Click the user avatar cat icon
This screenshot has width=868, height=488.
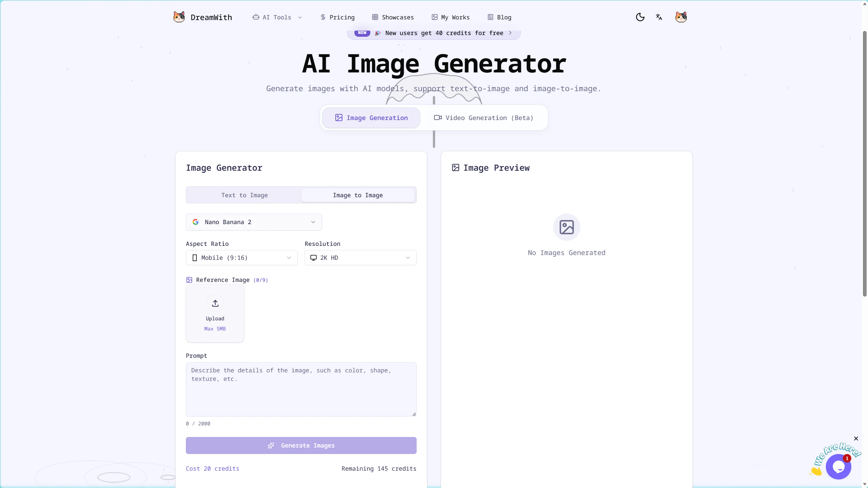(x=681, y=17)
